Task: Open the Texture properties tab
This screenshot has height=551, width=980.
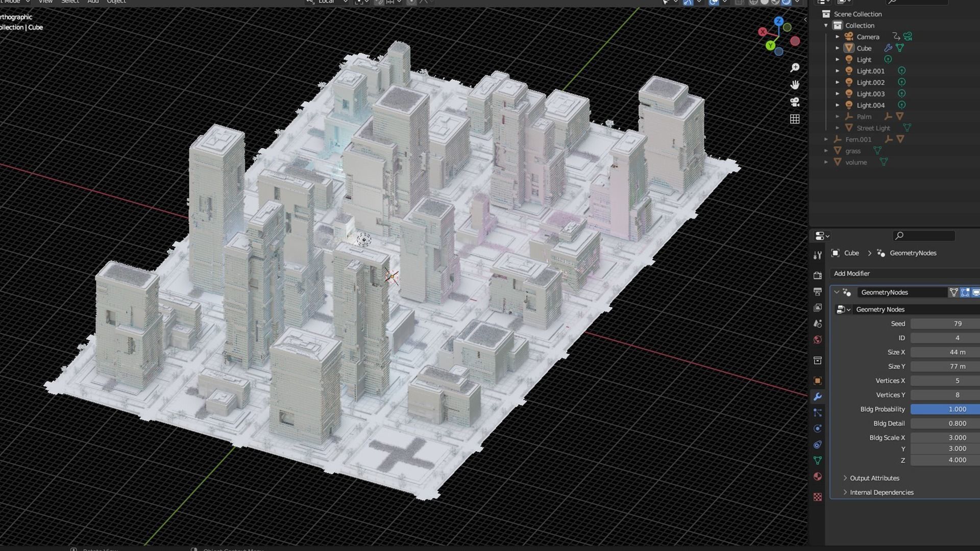Action: (x=818, y=497)
